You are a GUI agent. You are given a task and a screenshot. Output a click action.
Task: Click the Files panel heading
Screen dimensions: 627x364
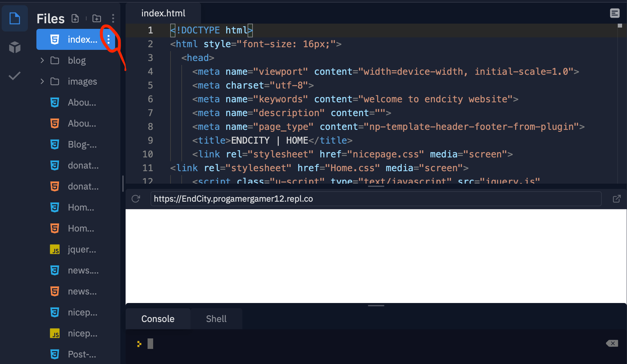click(51, 19)
